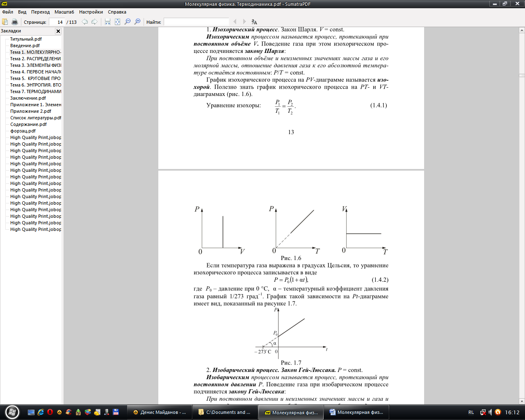Select bookmark Содержание.pdf
This screenshot has height=420, width=525.
point(28,124)
